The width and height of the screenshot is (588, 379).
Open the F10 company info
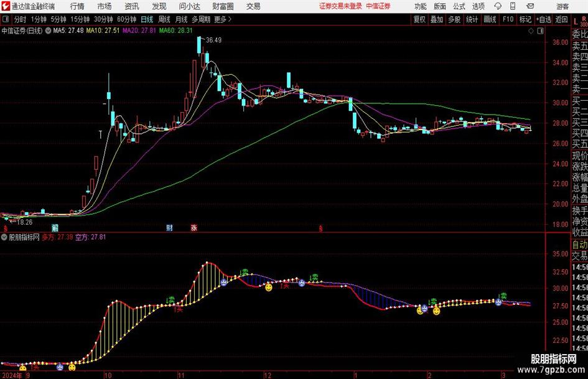[508, 19]
